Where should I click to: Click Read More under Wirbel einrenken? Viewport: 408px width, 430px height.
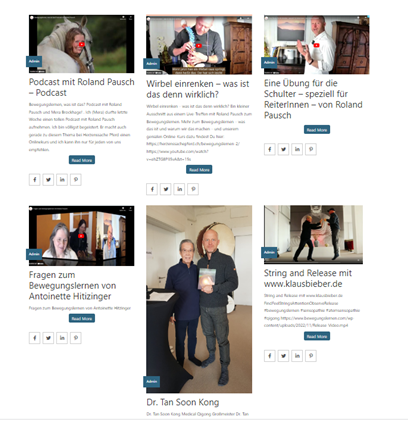[199, 170]
